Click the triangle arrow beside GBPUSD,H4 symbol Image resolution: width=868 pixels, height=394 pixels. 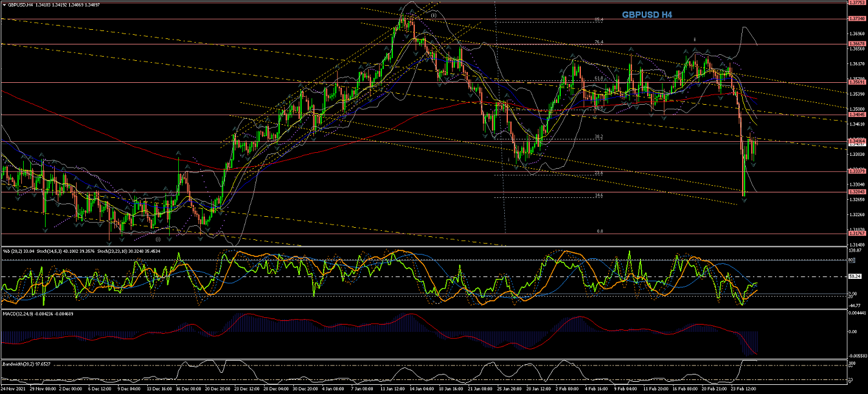coord(4,4)
